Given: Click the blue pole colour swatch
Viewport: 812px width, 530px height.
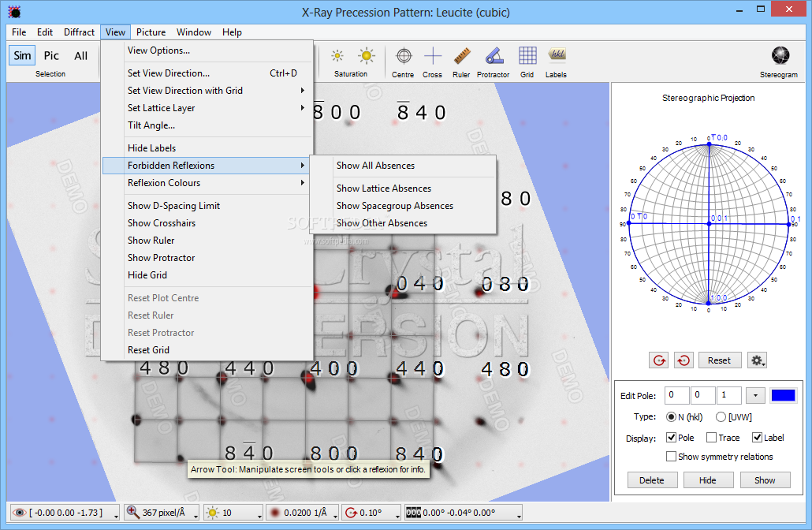Looking at the screenshot, I should (x=783, y=395).
